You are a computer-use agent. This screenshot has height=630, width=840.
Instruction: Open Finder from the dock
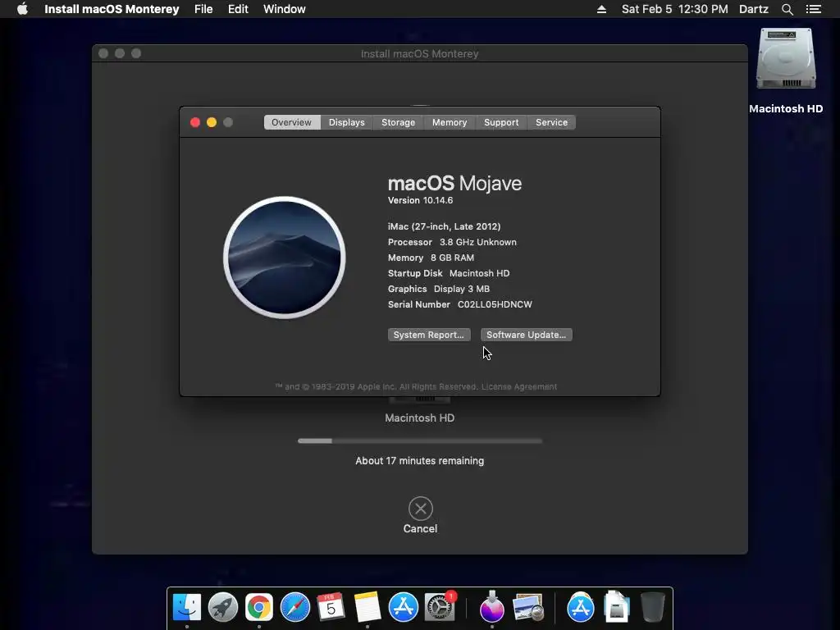point(186,607)
